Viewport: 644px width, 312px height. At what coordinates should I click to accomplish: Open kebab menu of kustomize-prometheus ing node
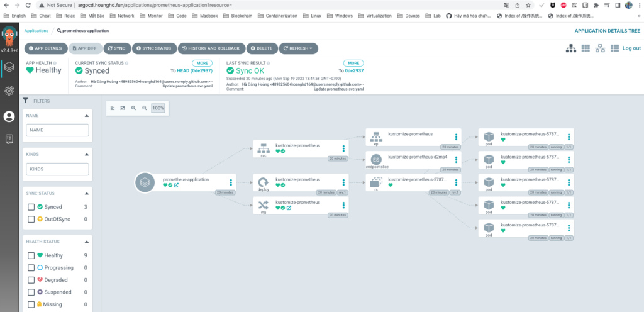pyautogui.click(x=343, y=205)
